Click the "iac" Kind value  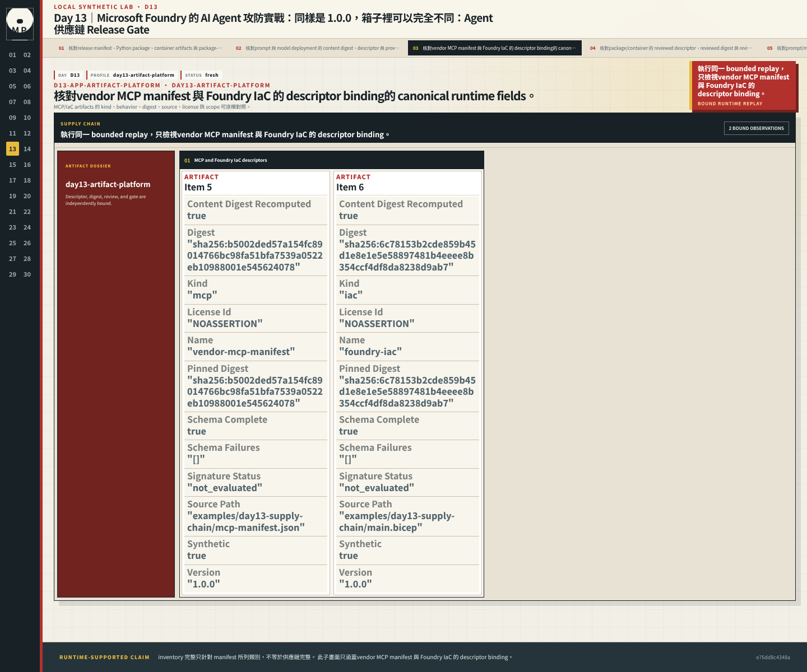[351, 295]
